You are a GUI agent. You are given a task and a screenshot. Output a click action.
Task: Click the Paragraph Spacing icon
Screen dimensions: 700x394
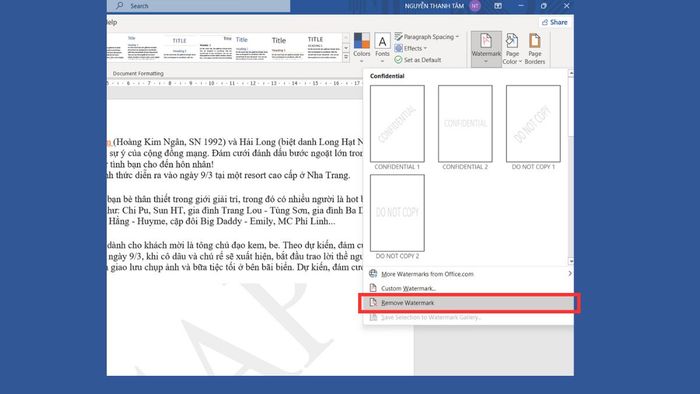click(399, 37)
